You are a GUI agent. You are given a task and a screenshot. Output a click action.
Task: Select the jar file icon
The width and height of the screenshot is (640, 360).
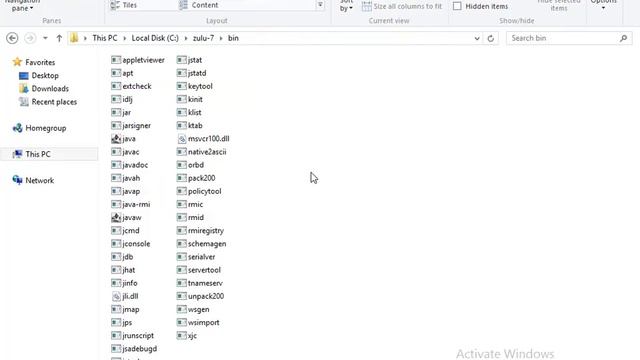(x=116, y=112)
